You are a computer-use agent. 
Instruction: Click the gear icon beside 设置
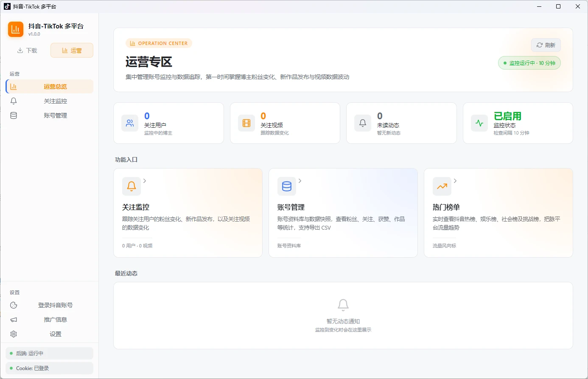[14, 334]
